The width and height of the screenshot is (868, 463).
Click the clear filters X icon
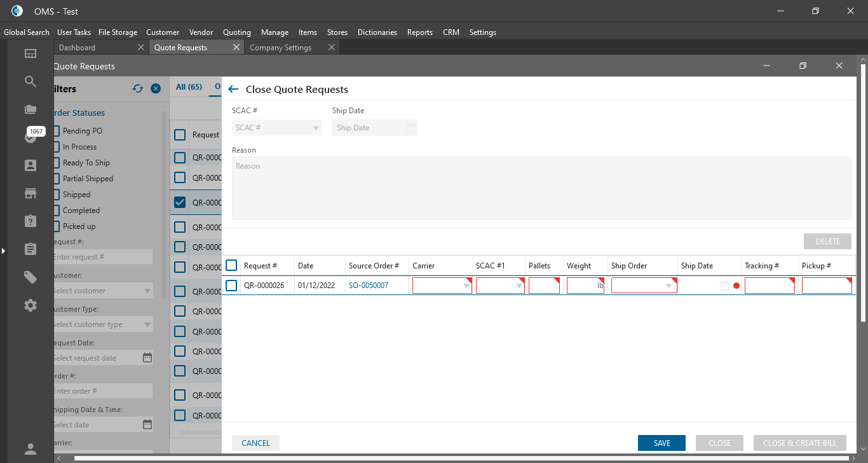156,89
